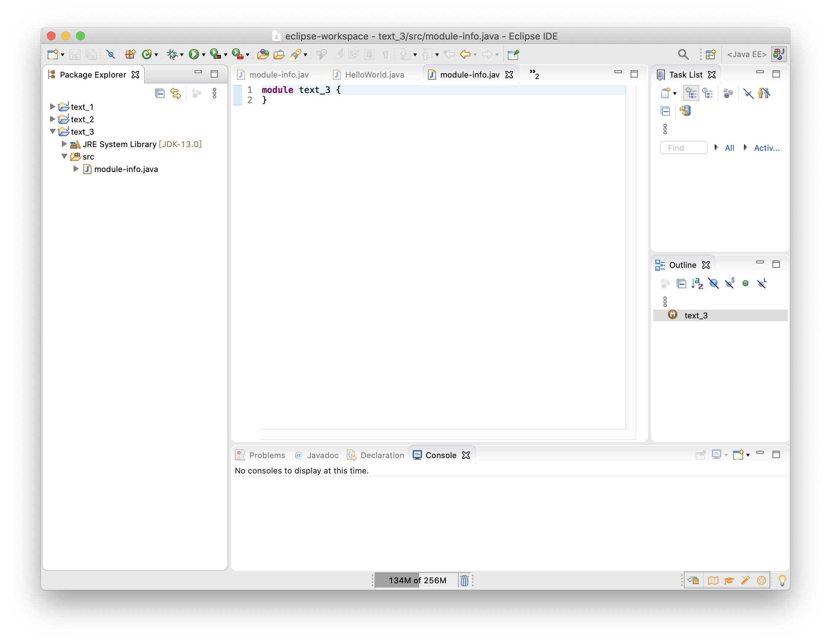Collapse all in Package Explorer
The width and height of the screenshot is (831, 644).
pos(160,93)
